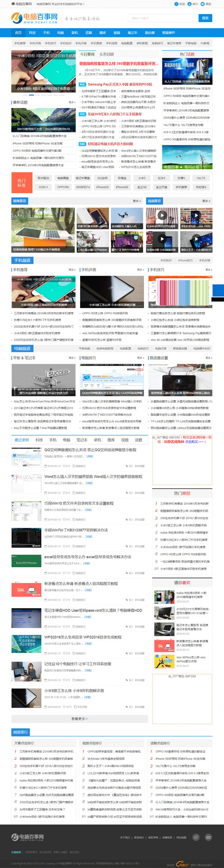Click the 电脑百事网 logo in the header
The width and height of the screenshot is (224, 868).
tap(34, 18)
